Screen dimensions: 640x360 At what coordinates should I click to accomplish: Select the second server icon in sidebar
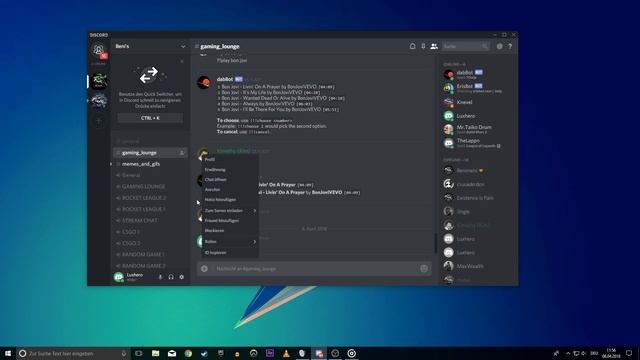click(x=99, y=100)
